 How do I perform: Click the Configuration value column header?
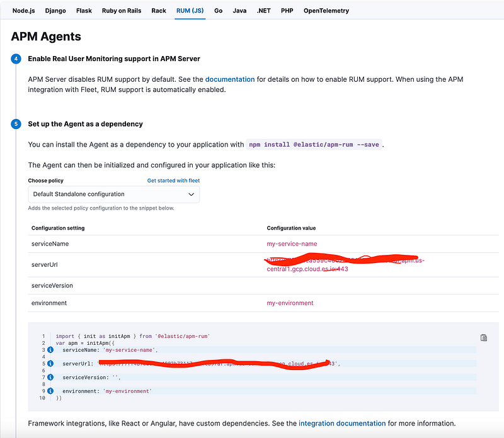(x=291, y=228)
